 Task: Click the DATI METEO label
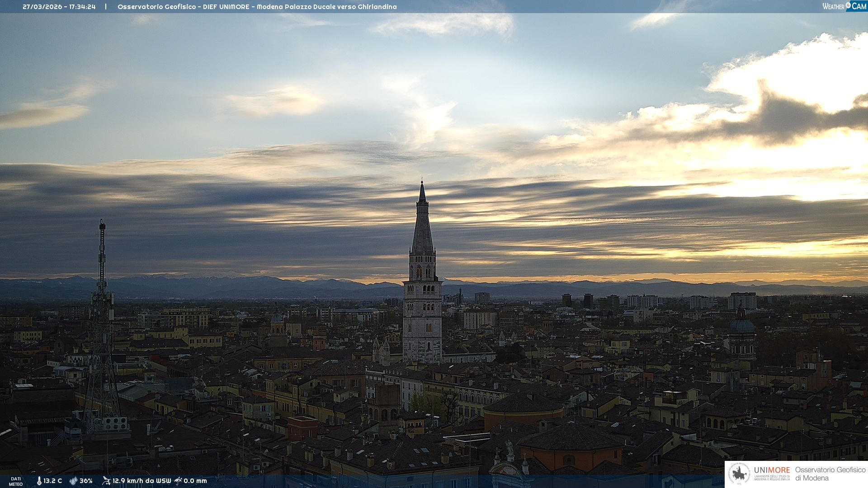pyautogui.click(x=16, y=481)
